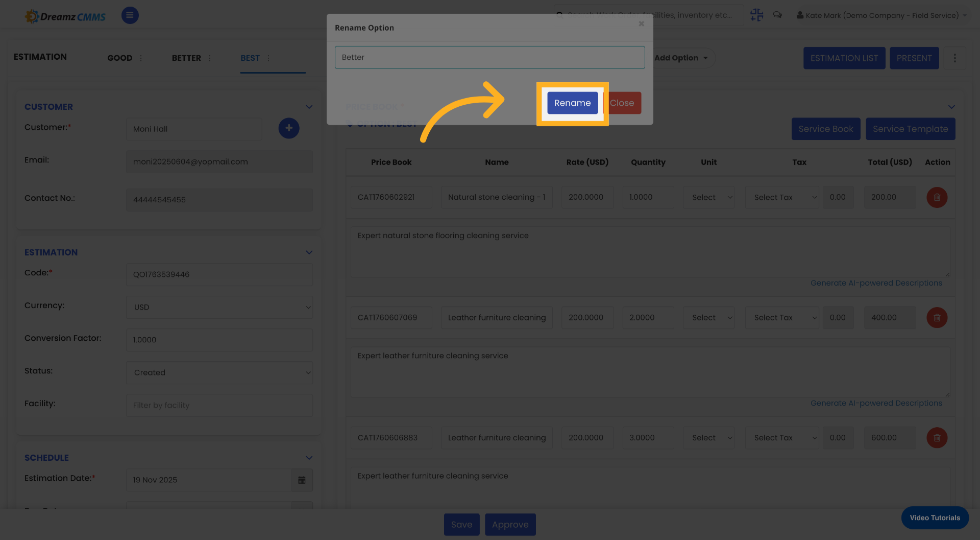Open the chat messages icon
The width and height of the screenshot is (980, 540).
click(x=777, y=15)
